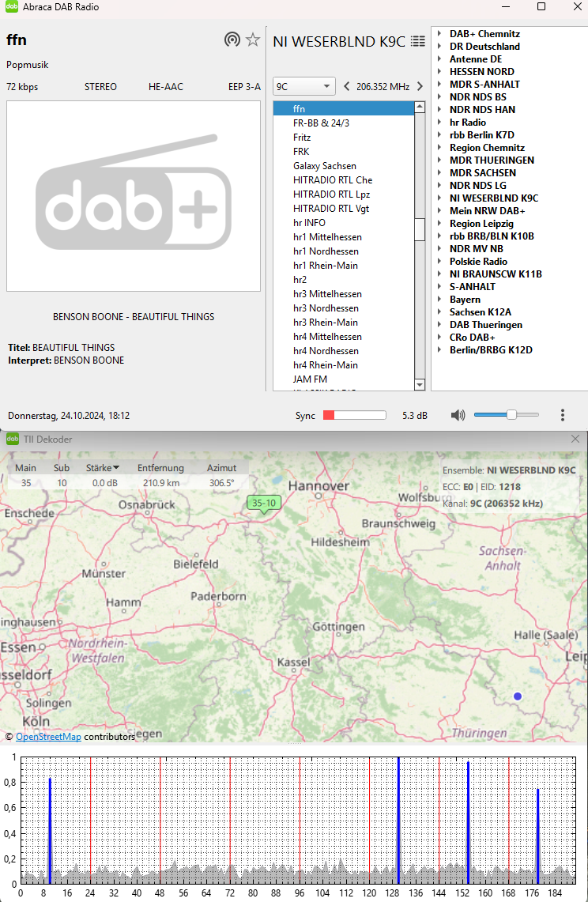Select the MDR THUERINGEN tree entry
The image size is (588, 902).
tap(492, 160)
